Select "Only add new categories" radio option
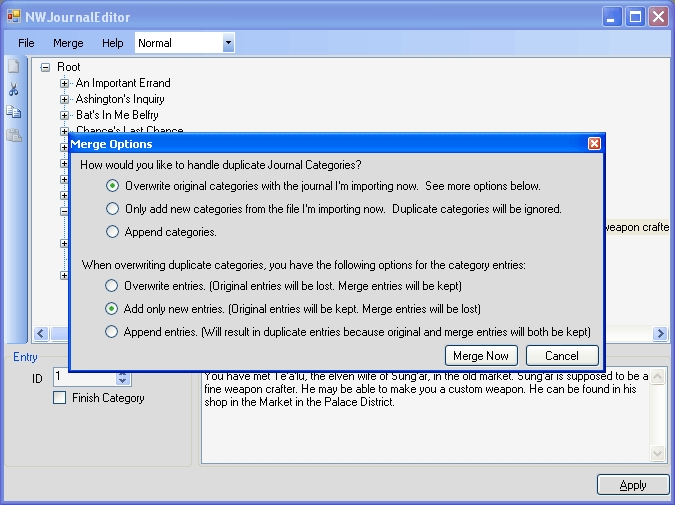The image size is (675, 505). click(x=113, y=209)
